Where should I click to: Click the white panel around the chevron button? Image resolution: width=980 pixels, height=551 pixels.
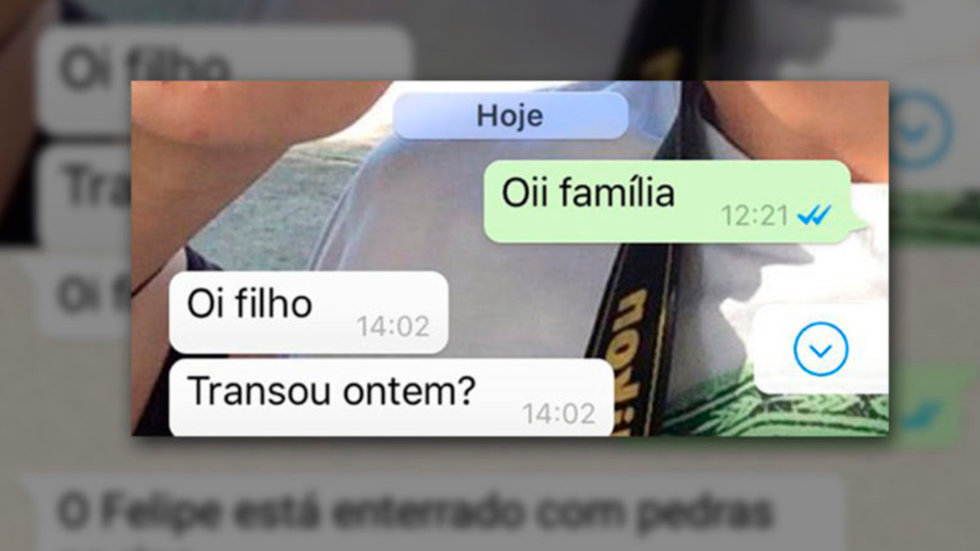[821, 349]
